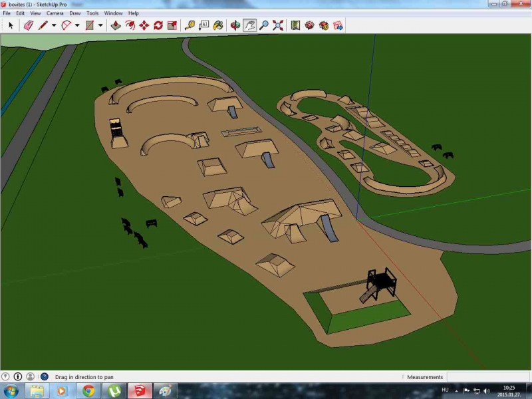
Task: Select the Rotate tool
Action: pos(158,25)
